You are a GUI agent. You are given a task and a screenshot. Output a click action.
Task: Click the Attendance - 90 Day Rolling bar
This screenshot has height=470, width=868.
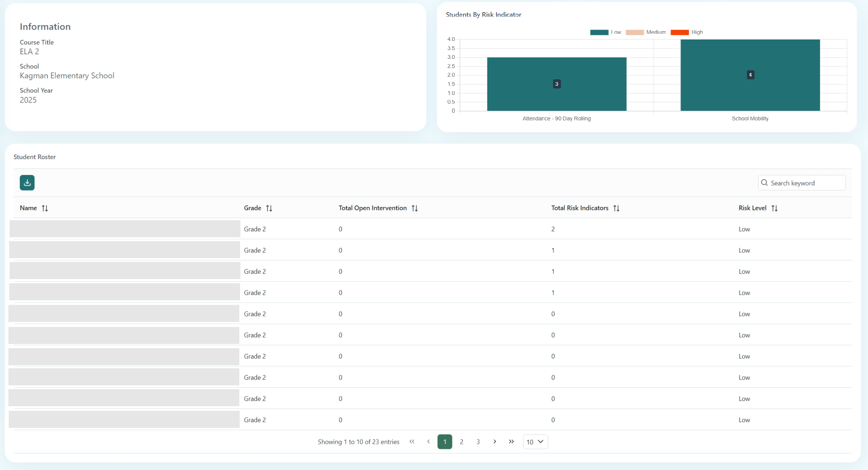(x=557, y=84)
